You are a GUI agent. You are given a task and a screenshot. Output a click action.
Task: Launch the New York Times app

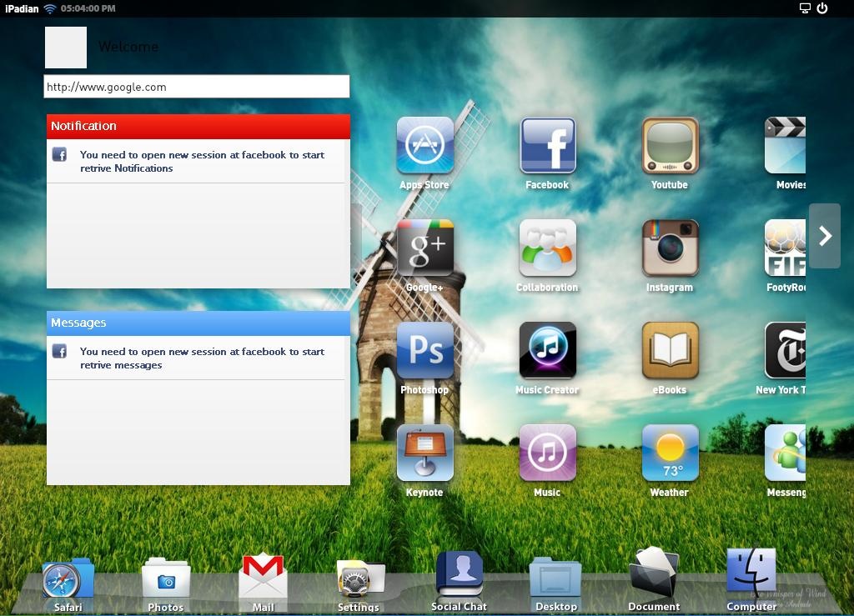(x=785, y=350)
